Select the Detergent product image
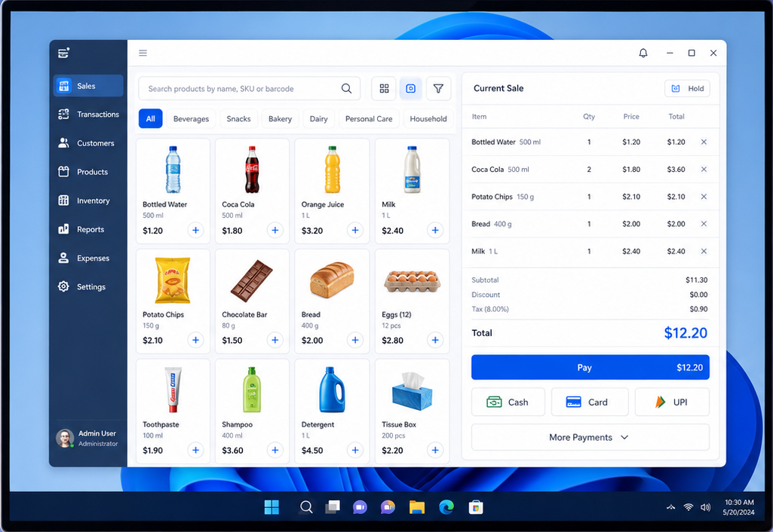Viewport: 773px width, 532px height. point(332,390)
